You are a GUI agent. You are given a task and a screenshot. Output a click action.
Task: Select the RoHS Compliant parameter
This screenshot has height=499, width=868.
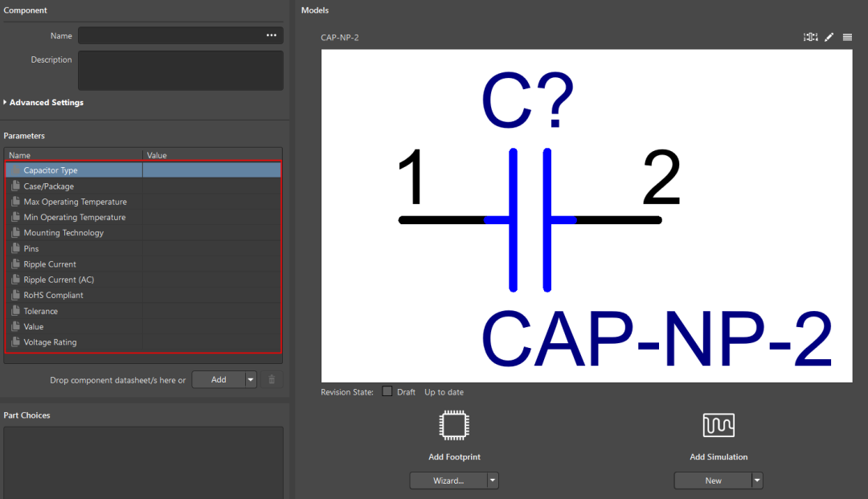coord(143,295)
